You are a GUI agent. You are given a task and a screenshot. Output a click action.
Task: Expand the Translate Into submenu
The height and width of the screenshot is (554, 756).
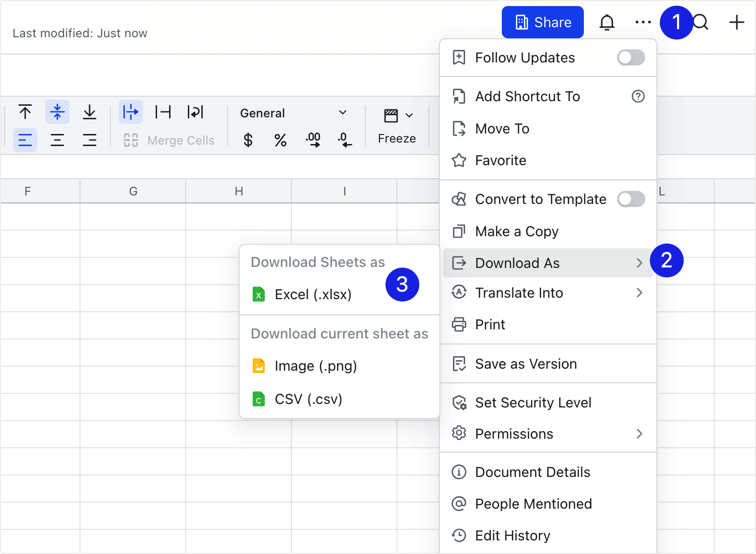click(x=519, y=293)
